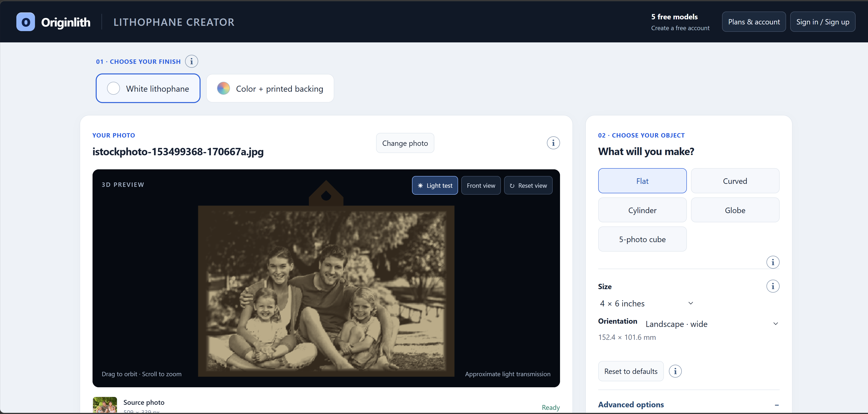This screenshot has height=414, width=868.
Task: Click info icon beside Reset to defaults
Action: tap(675, 371)
